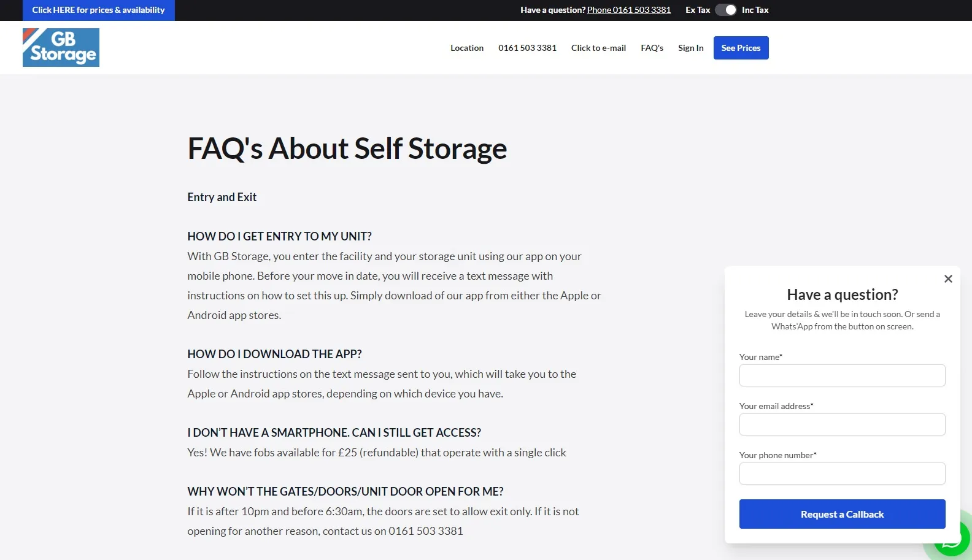Image resolution: width=972 pixels, height=560 pixels.
Task: Open the FAQ's navigation link
Action: (652, 48)
